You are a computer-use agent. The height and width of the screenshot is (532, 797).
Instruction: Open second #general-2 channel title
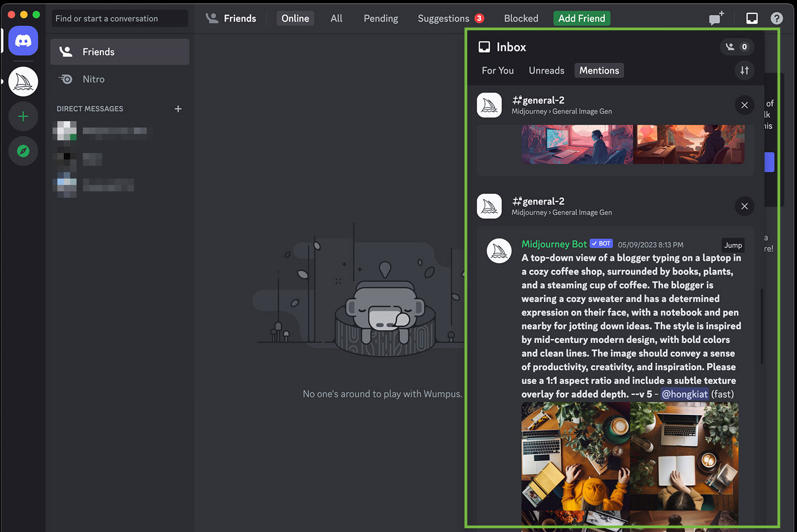pos(538,201)
